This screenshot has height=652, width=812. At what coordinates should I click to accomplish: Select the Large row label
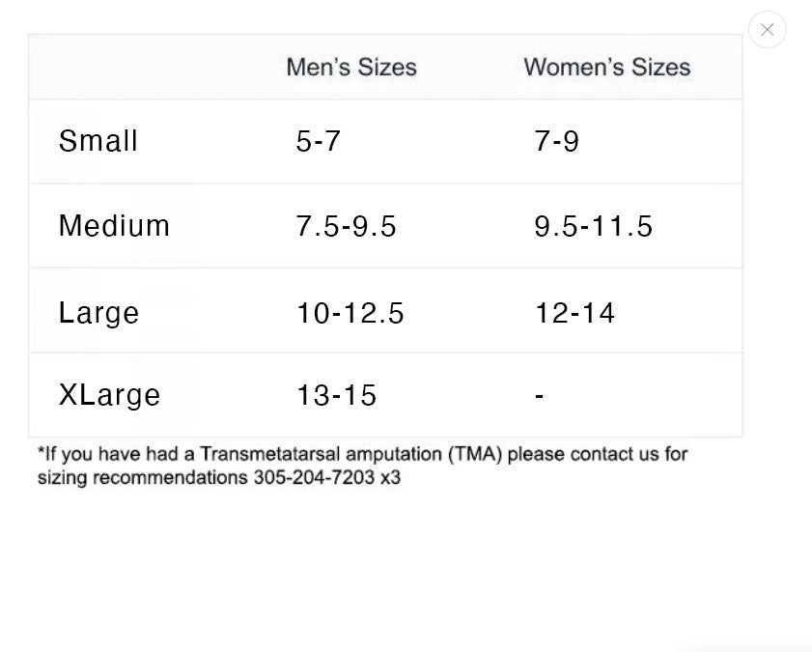tap(98, 313)
